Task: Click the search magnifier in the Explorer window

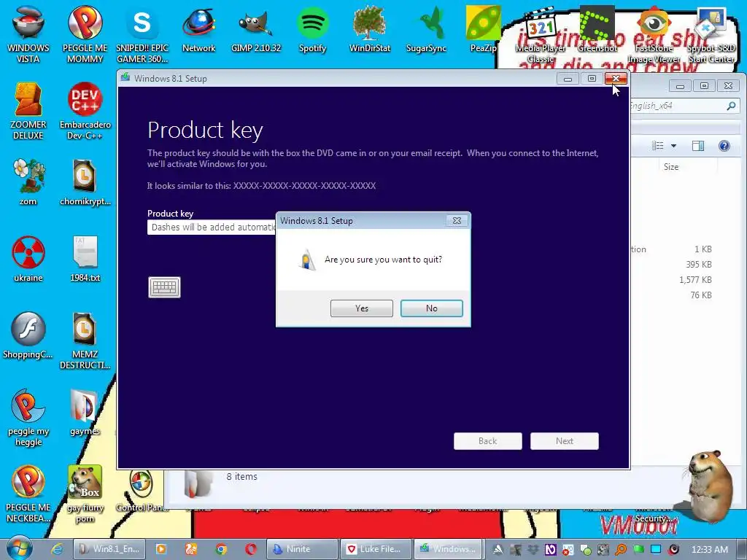Action: point(731,106)
